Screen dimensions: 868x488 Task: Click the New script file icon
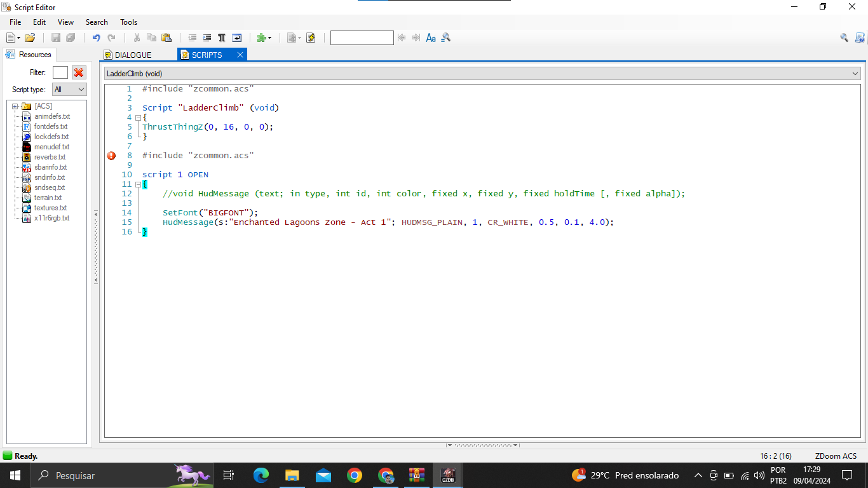11,38
